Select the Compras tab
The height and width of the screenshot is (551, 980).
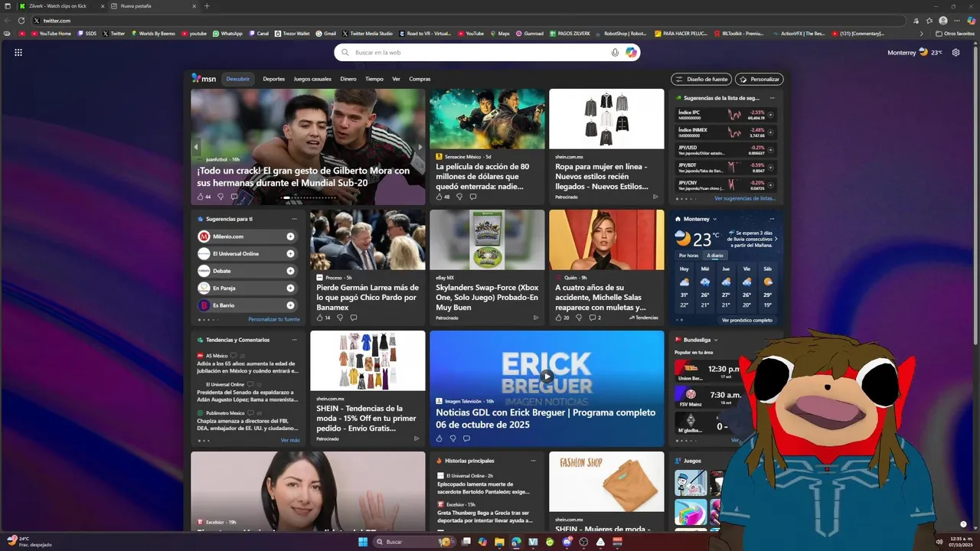coord(420,79)
